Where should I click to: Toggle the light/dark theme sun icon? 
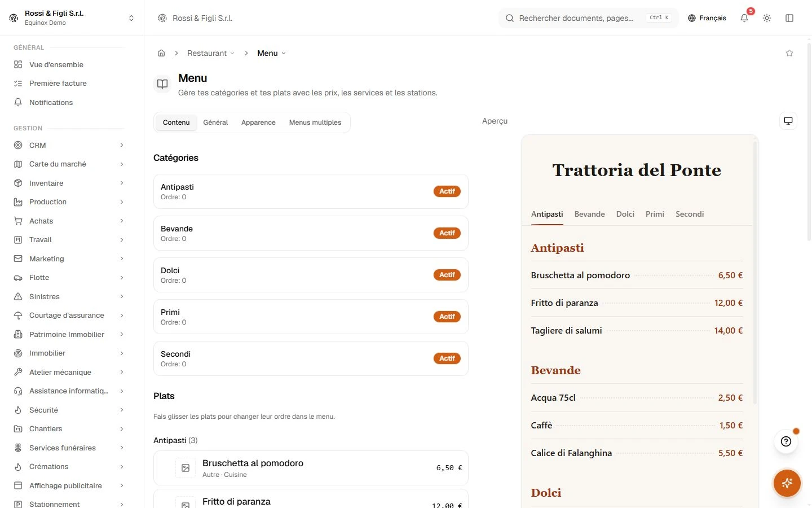[767, 18]
